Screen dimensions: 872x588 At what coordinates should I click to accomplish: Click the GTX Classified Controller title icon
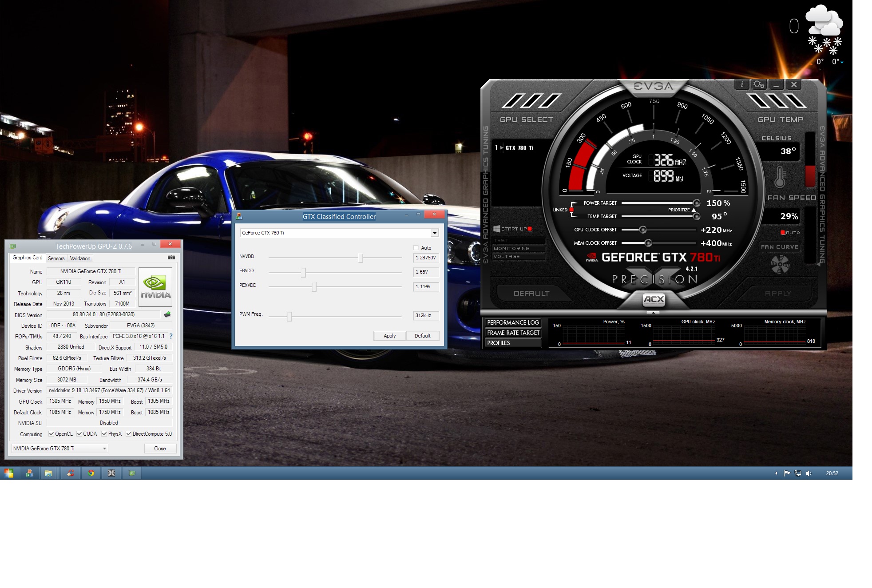click(x=239, y=216)
